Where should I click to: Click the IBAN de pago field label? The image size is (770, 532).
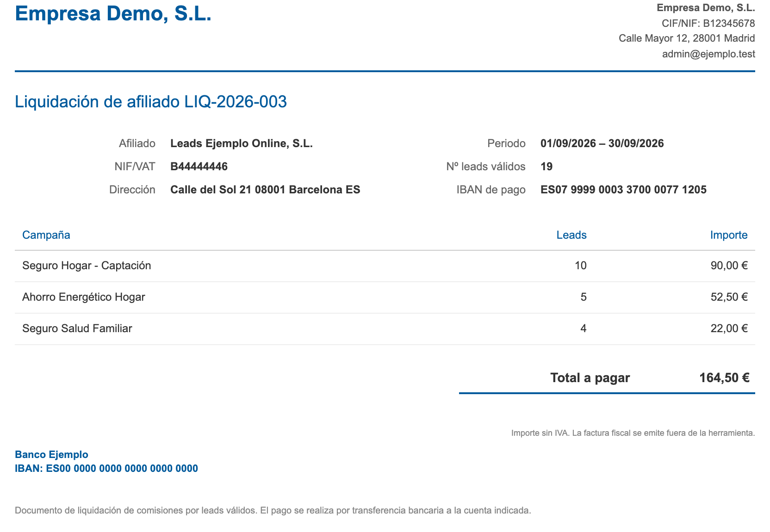tap(491, 190)
